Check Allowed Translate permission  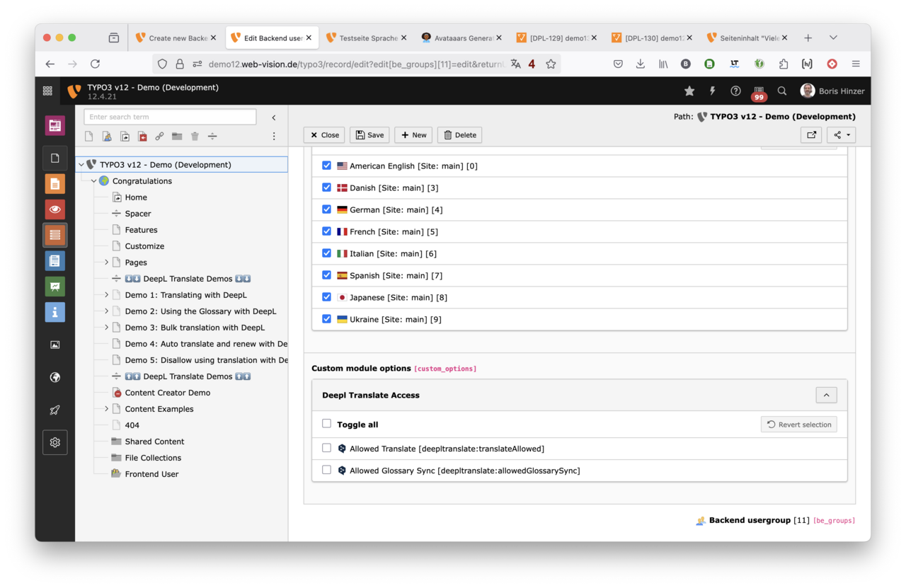click(326, 448)
